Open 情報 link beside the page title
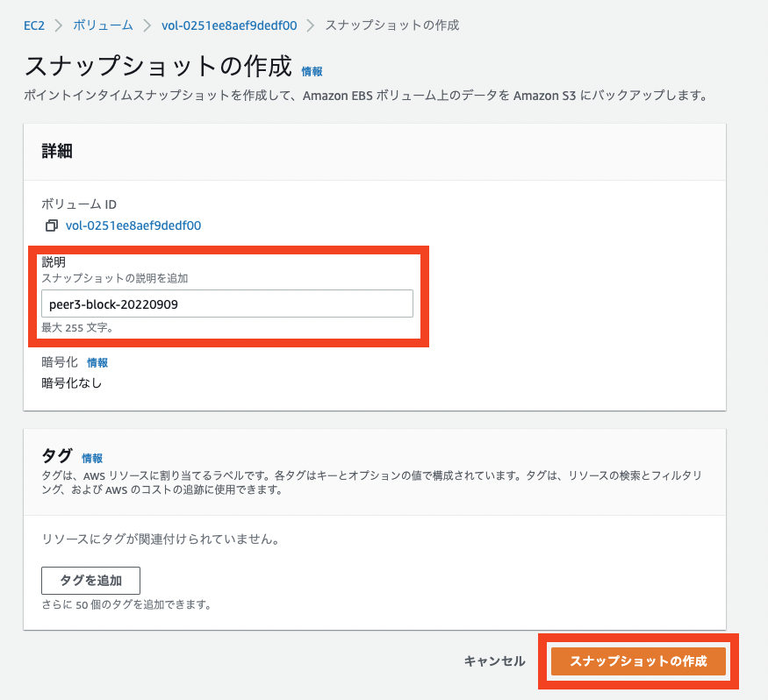Screen dimensions: 768x700 312,71
